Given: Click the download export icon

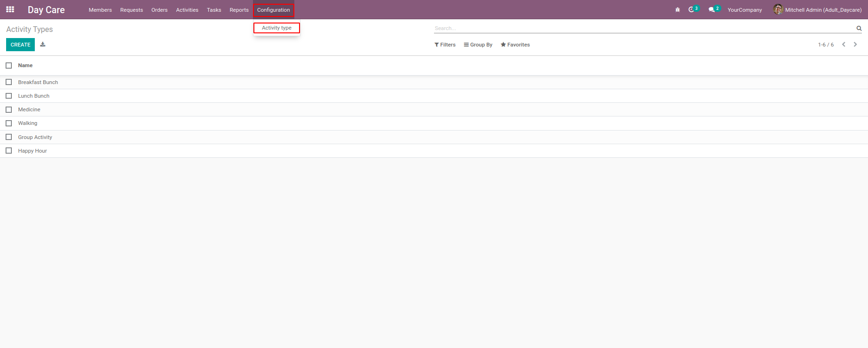Looking at the screenshot, I should coord(43,45).
